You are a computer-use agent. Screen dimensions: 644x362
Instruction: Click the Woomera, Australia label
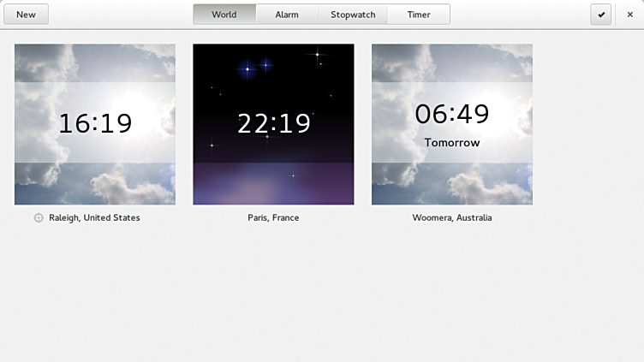tap(451, 218)
